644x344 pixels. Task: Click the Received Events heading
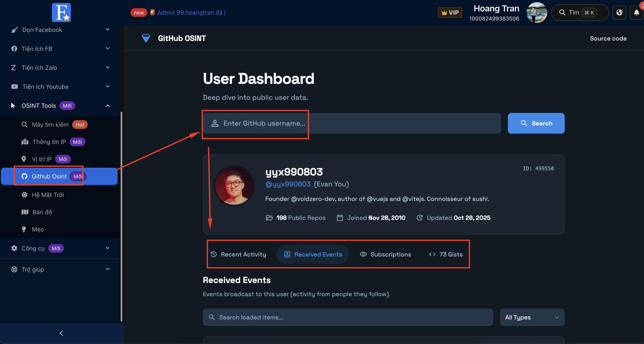(237, 280)
